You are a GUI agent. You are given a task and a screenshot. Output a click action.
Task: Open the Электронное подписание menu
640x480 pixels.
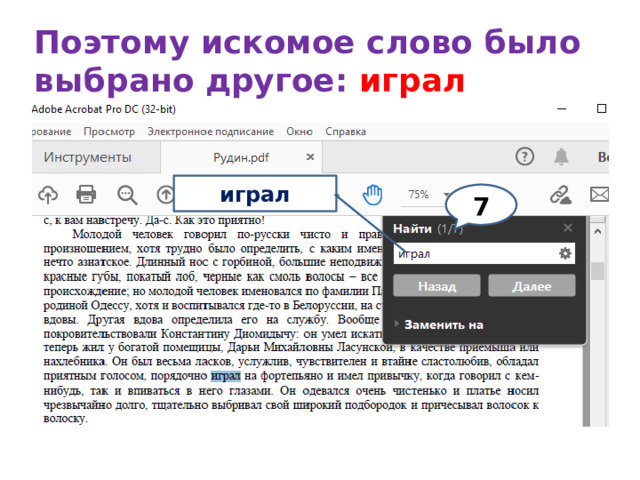[211, 132]
